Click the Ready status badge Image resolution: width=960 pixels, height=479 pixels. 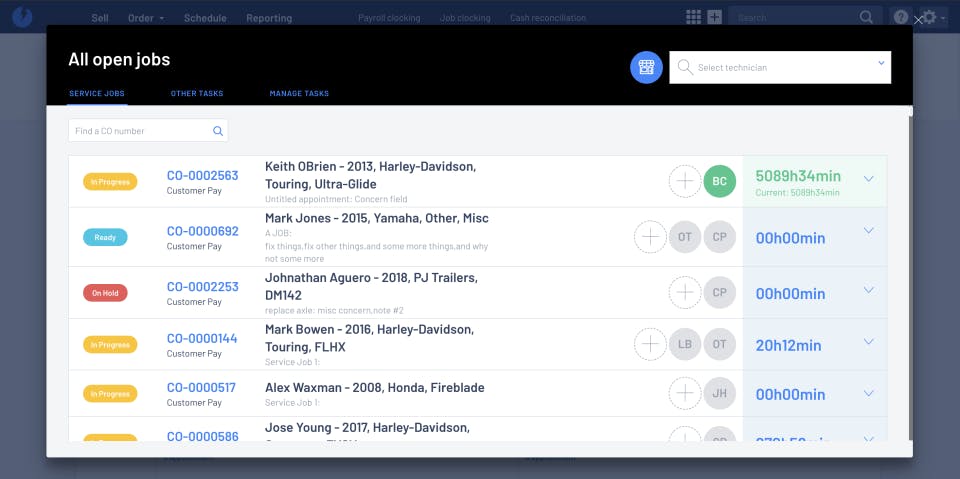click(105, 237)
